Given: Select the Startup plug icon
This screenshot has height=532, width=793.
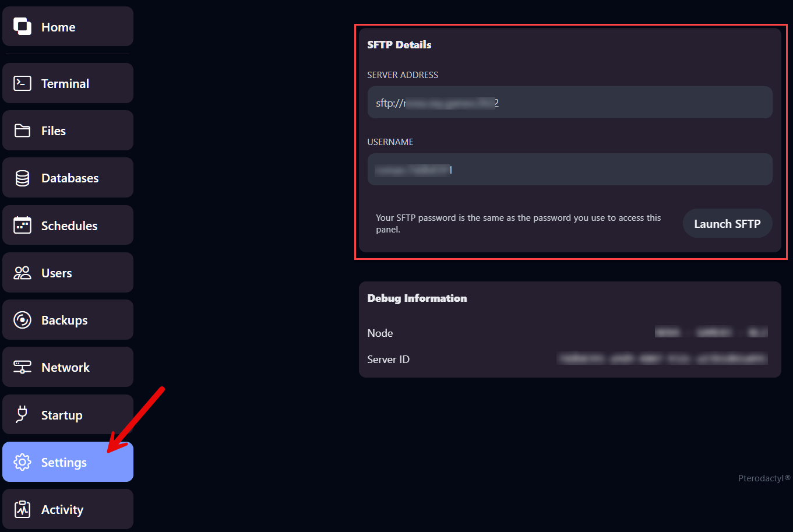Looking at the screenshot, I should click(x=22, y=414).
